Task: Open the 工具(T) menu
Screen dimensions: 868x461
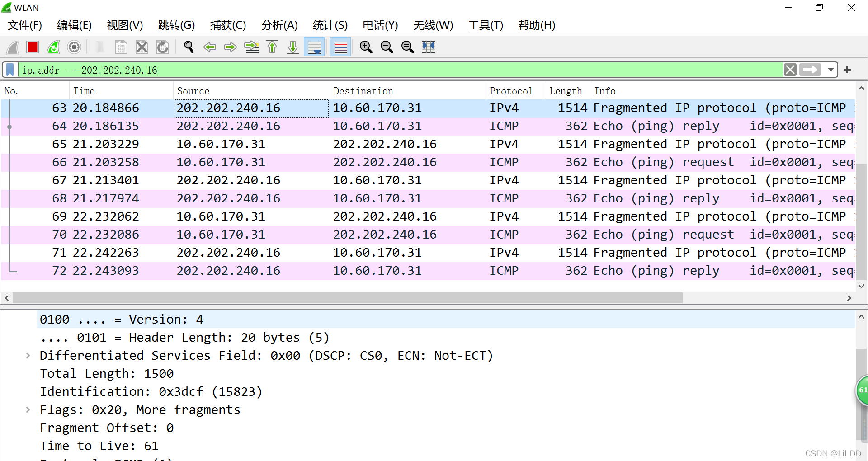Action: [x=486, y=25]
